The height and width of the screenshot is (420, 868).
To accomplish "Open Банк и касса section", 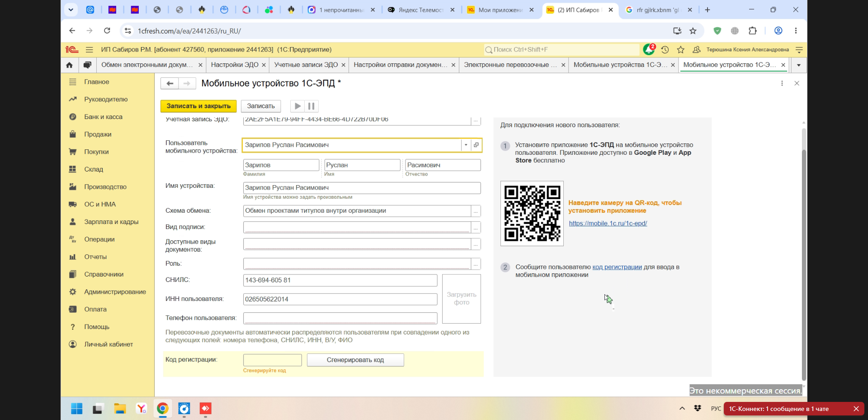I will click(108, 117).
